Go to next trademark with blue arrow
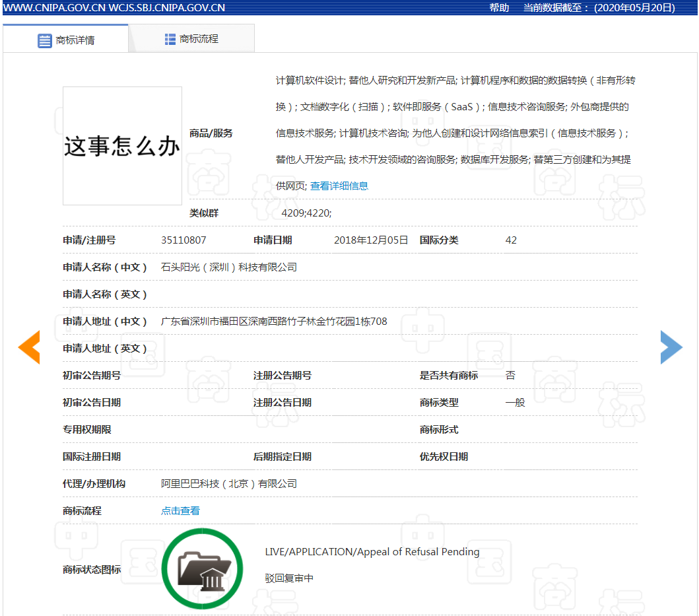The height and width of the screenshot is (616, 699). 671,347
